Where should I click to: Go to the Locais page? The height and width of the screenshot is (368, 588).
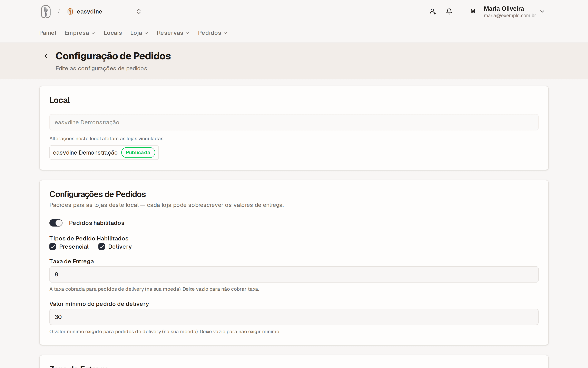113,33
